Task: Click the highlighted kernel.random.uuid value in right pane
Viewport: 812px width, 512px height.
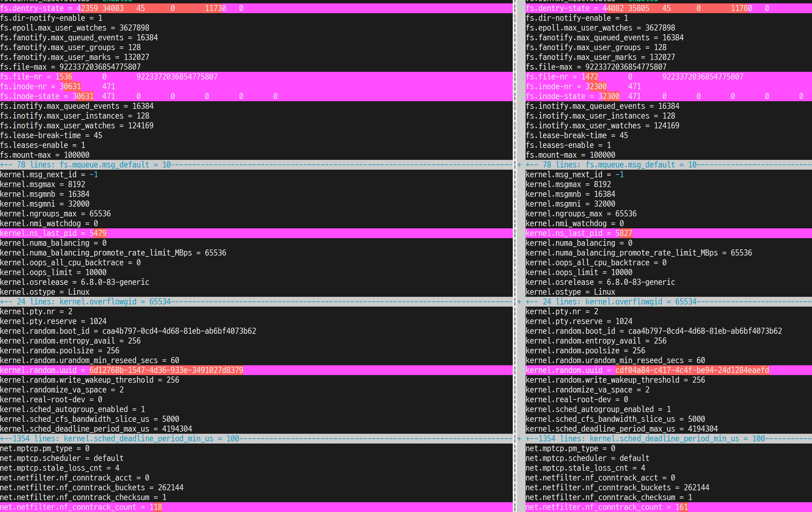Action: [692, 370]
